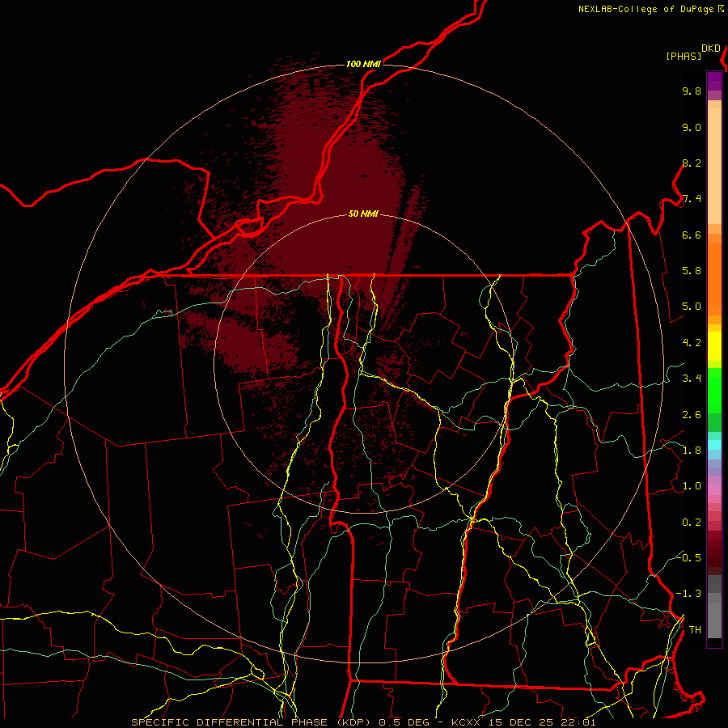Click the 8.2 scale value
Viewport: 728px width, 728px height.
692,163
